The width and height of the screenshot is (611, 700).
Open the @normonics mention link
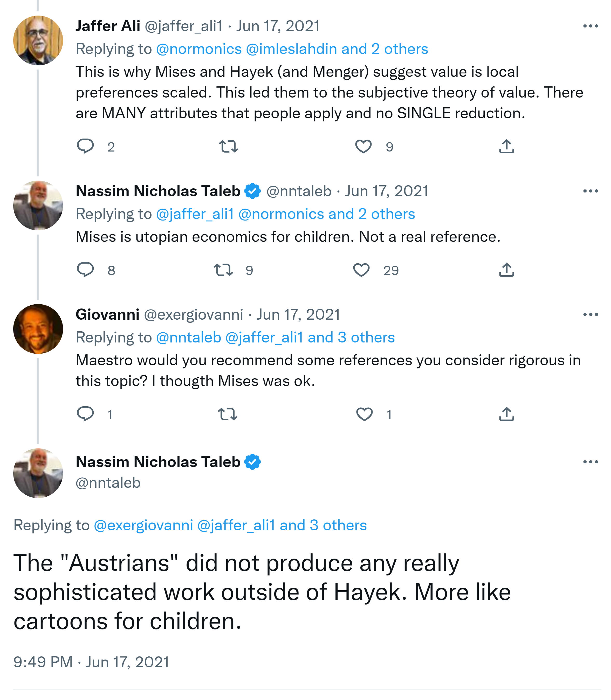tap(199, 49)
